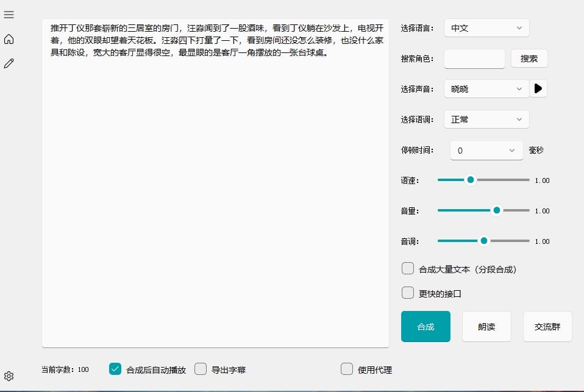Screen dimensions: 584x392
Task: Preview the 晓晓 voice with play icon
Action: pos(538,88)
